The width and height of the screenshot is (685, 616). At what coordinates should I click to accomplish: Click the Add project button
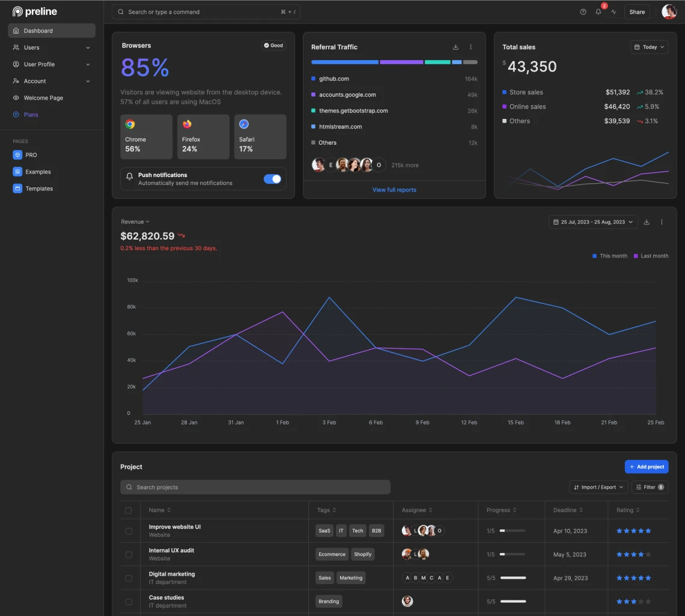[x=647, y=467]
